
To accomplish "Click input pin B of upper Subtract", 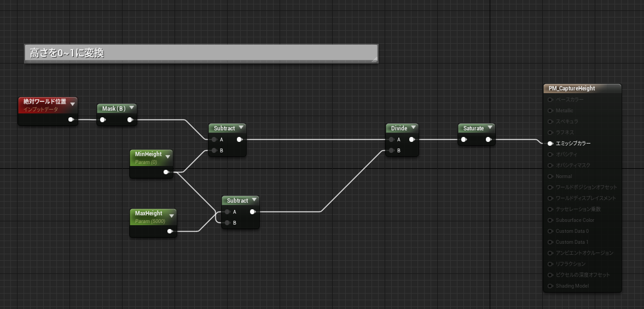I will point(214,151).
